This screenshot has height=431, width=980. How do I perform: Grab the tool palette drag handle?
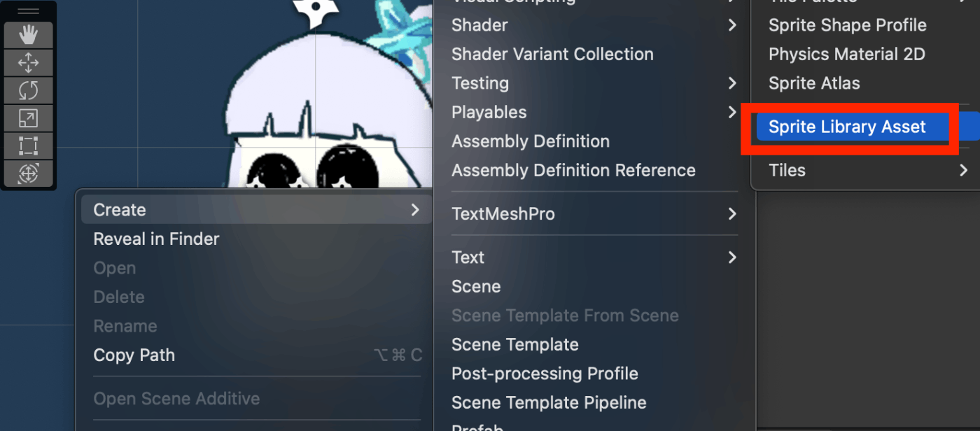[28, 12]
